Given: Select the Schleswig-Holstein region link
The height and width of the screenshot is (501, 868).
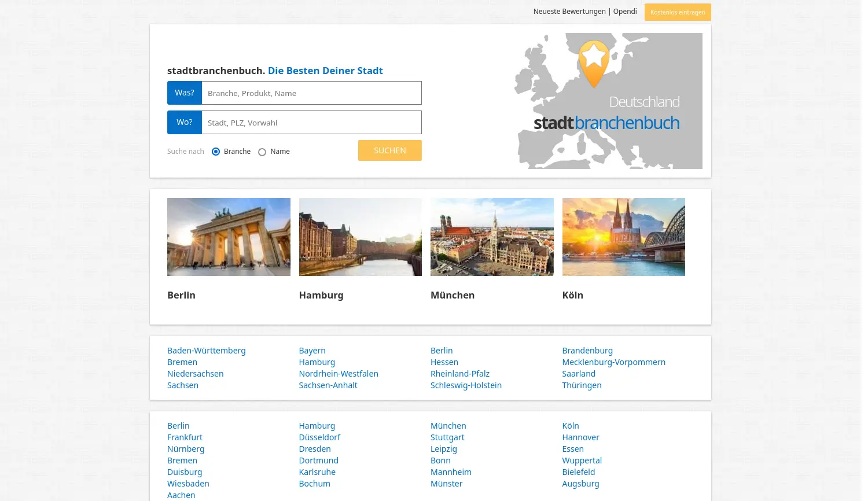Looking at the screenshot, I should [x=466, y=385].
